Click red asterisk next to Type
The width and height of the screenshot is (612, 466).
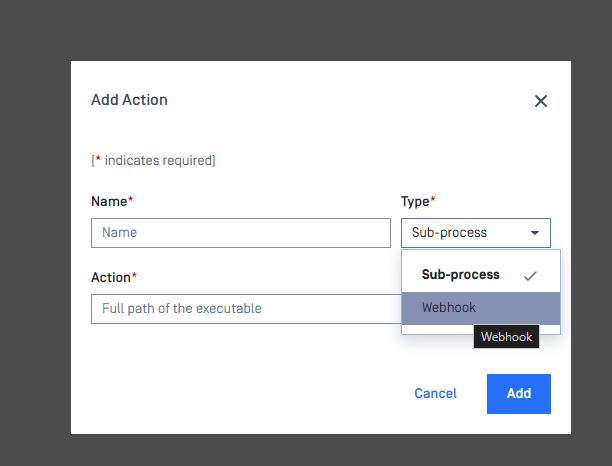pyautogui.click(x=432, y=199)
